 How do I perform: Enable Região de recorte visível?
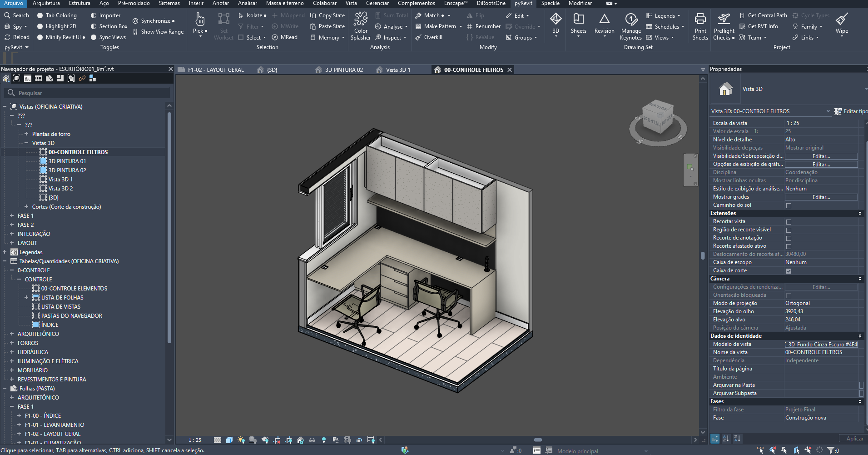[x=789, y=230]
